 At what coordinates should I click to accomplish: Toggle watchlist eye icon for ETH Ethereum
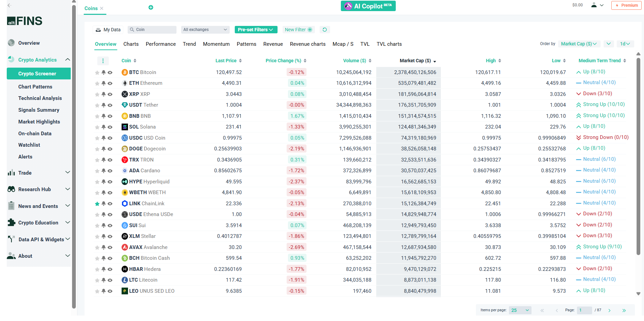click(x=110, y=83)
